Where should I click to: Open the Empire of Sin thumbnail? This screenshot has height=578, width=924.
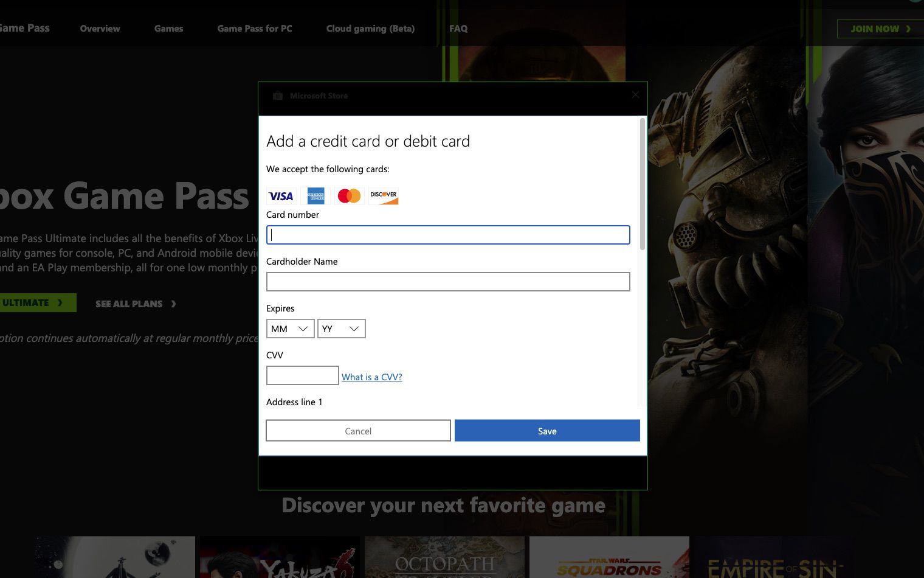click(774, 557)
